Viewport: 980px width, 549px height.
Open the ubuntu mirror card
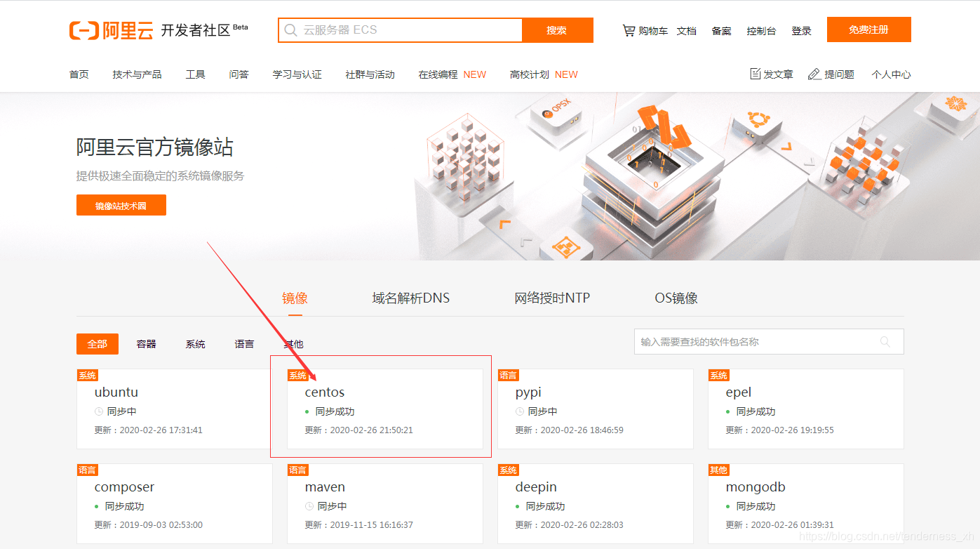click(175, 409)
